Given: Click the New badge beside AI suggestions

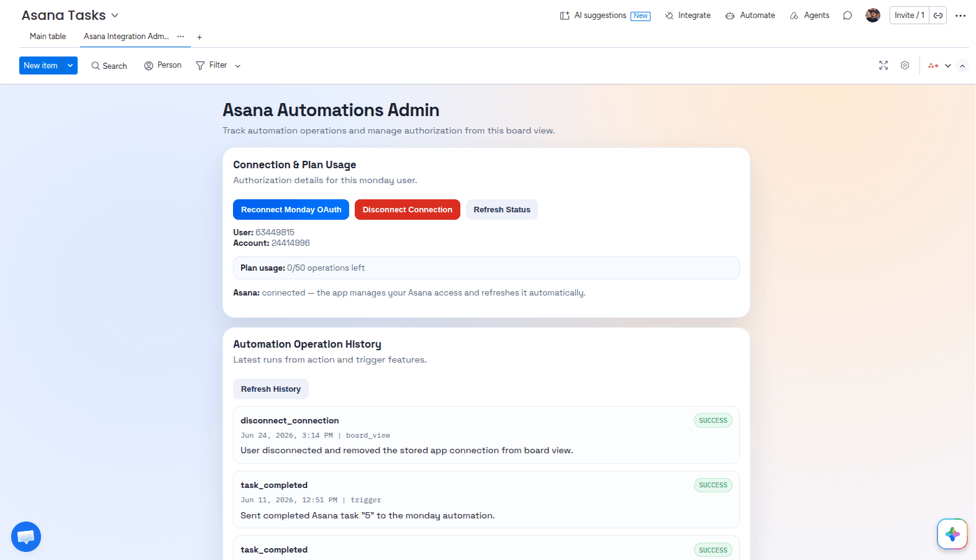Looking at the screenshot, I should tap(641, 16).
